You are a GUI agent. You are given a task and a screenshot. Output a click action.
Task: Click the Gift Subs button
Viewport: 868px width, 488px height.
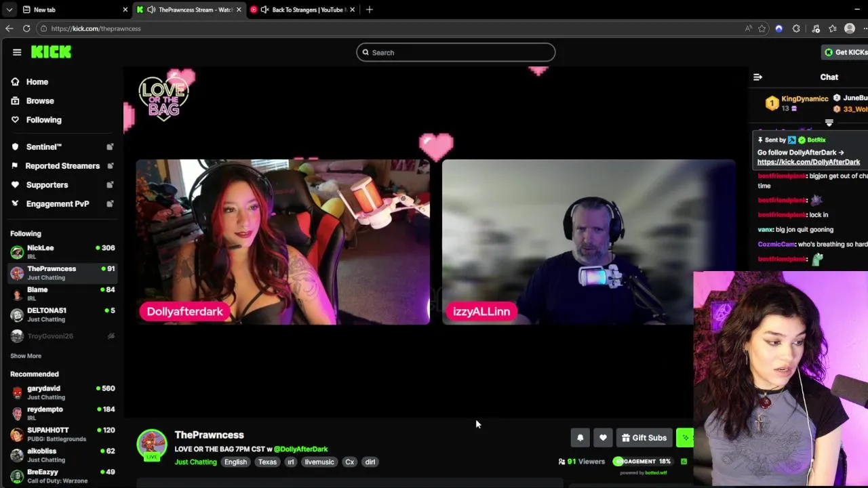click(644, 438)
